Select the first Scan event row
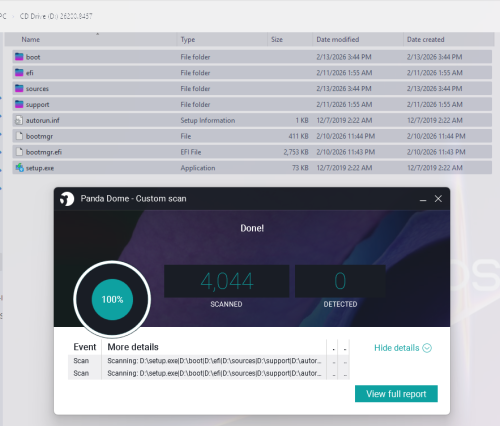The height and width of the screenshot is (426, 500). click(209, 361)
